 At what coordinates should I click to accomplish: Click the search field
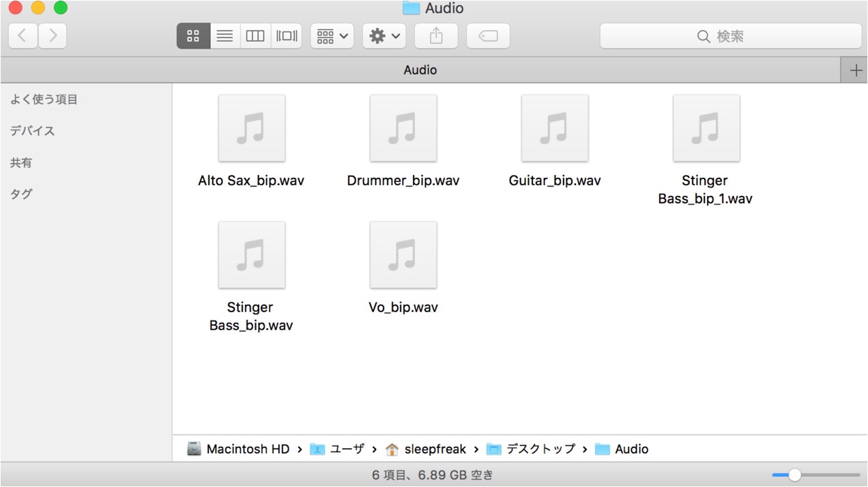point(730,36)
